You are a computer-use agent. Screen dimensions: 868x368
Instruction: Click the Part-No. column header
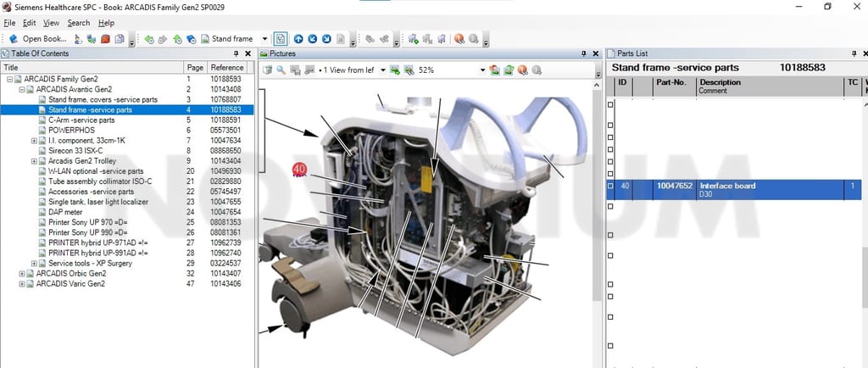click(674, 86)
